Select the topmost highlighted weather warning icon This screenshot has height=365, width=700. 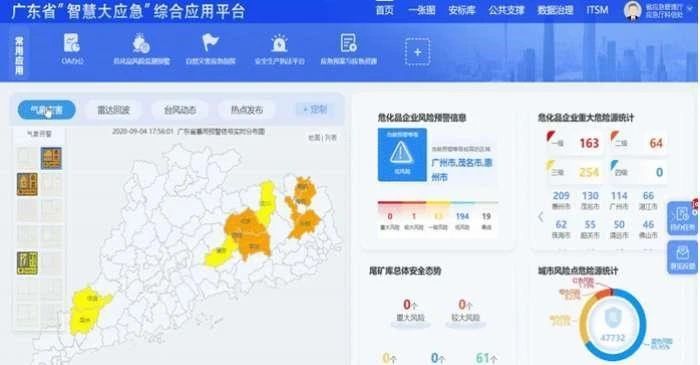(51, 158)
